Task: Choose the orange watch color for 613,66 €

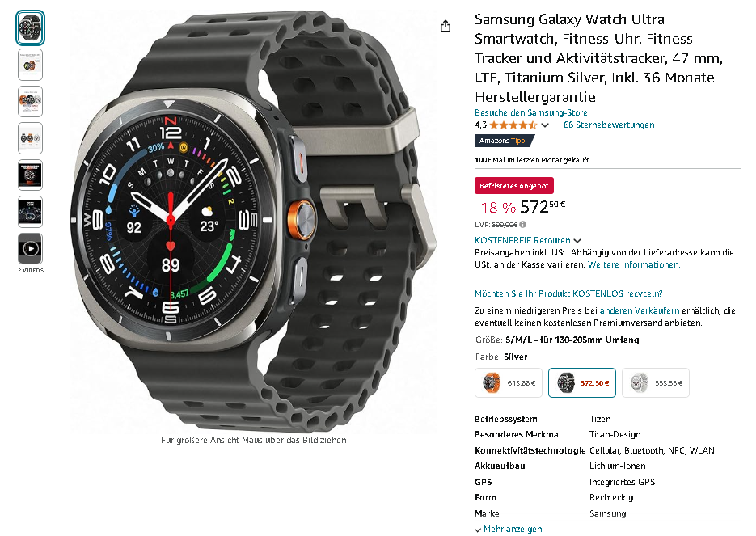Action: coord(509,382)
